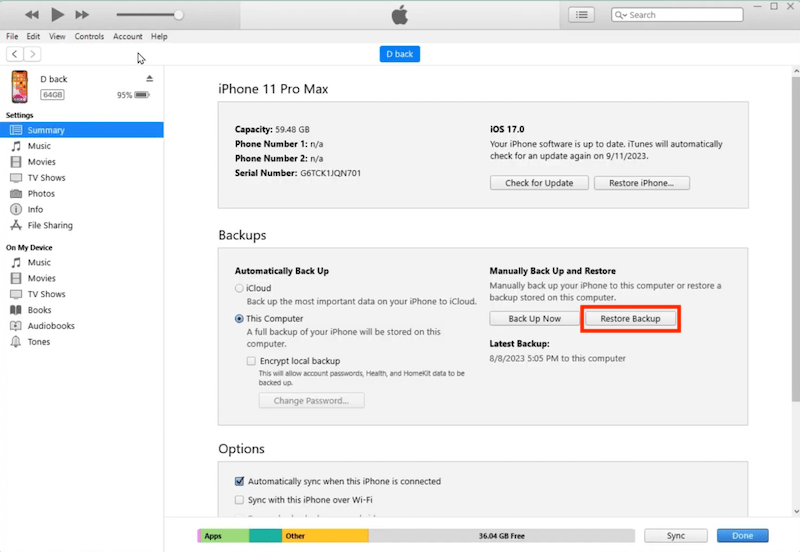Click the Capacity 59.48 GB text
Viewport: 800px width, 552px height.
coord(272,130)
